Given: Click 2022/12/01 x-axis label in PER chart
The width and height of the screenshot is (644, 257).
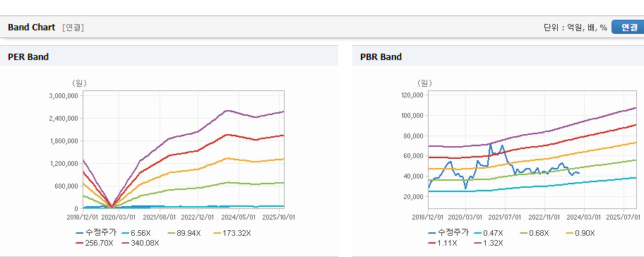Looking at the screenshot, I should click(x=198, y=217).
